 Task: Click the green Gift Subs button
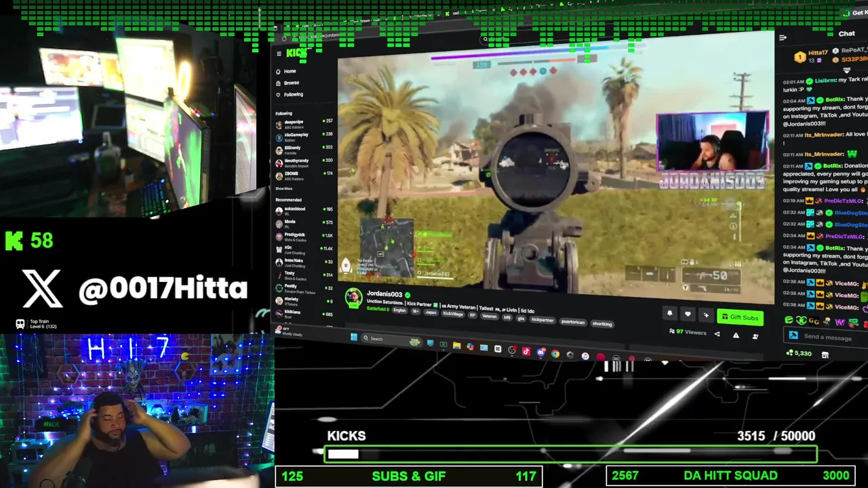[x=740, y=317]
